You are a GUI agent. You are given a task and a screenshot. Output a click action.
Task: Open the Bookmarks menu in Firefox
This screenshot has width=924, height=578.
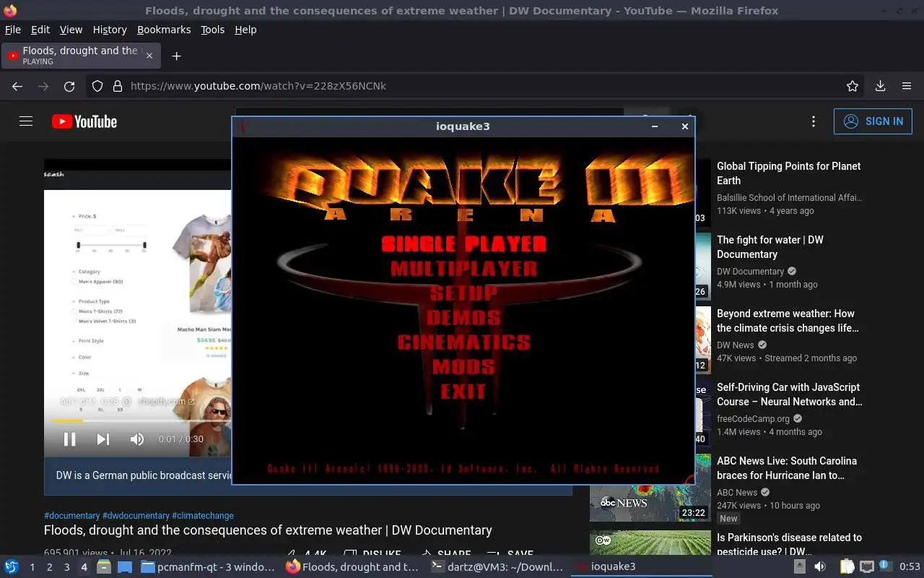[x=164, y=30]
